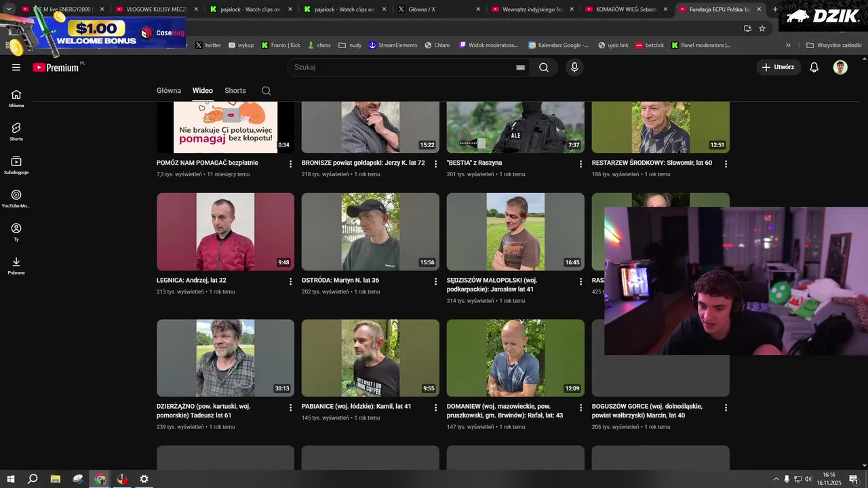This screenshot has height=488, width=868.
Task: Open the YouTube notifications bell
Action: tap(814, 67)
